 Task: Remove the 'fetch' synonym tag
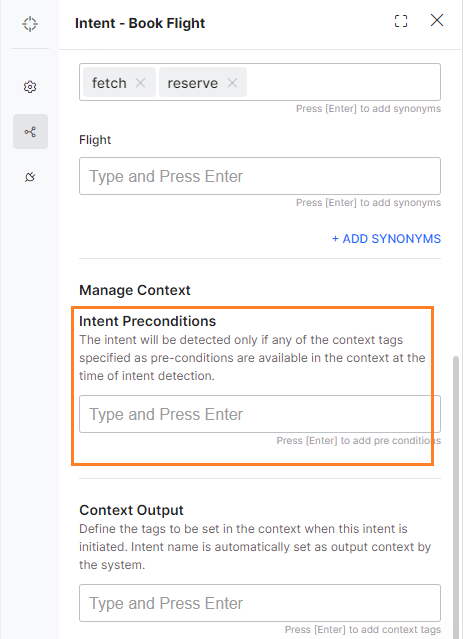[141, 83]
